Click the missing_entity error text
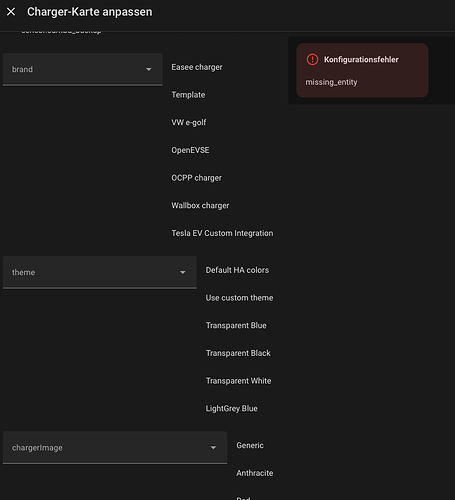Screen dimensions: 455x500 click(331, 82)
